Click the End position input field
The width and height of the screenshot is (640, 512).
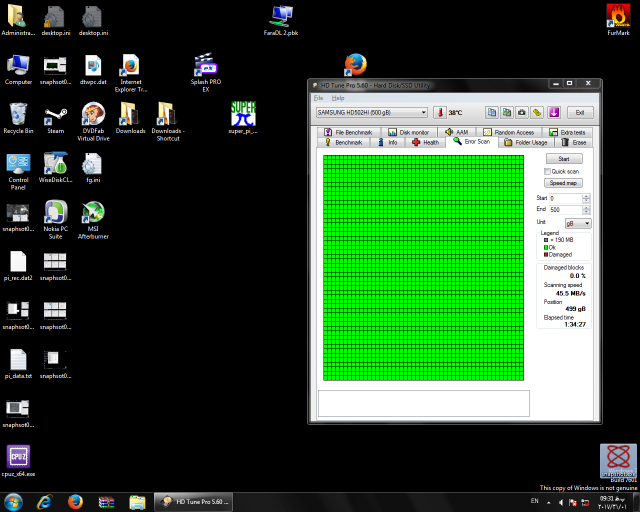565,209
